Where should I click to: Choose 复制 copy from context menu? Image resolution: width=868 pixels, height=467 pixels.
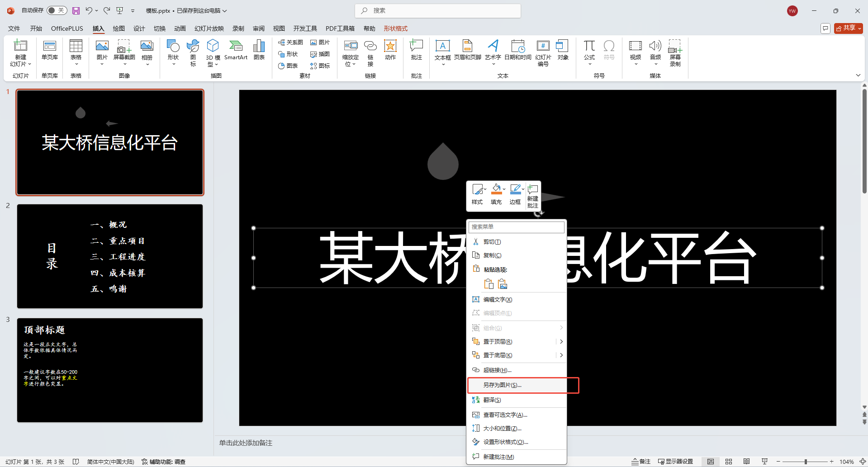tap(517, 255)
